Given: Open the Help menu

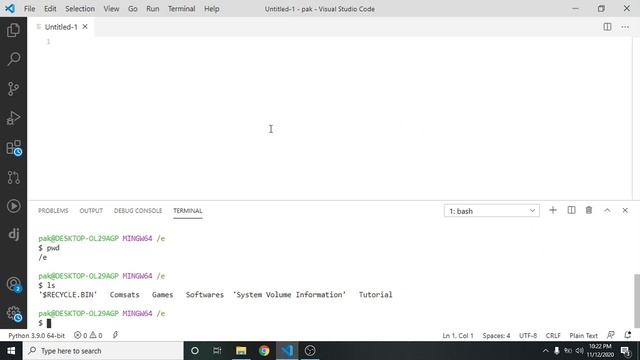Looking at the screenshot, I should pos(211,9).
